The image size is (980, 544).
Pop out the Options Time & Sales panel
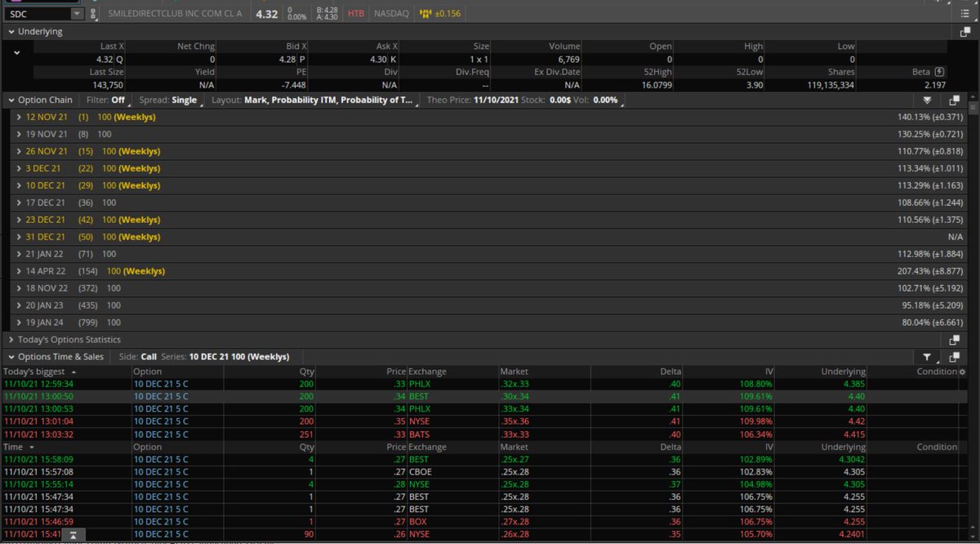[x=954, y=357]
